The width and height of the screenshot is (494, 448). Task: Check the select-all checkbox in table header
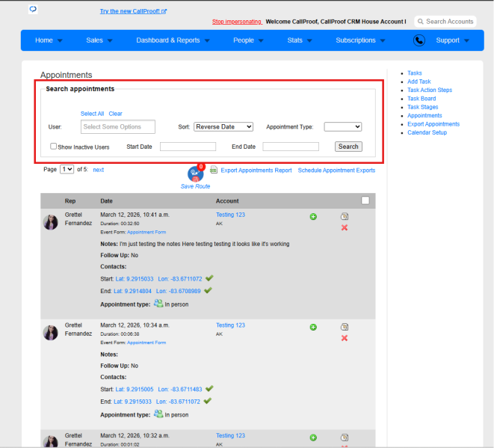[x=365, y=200]
